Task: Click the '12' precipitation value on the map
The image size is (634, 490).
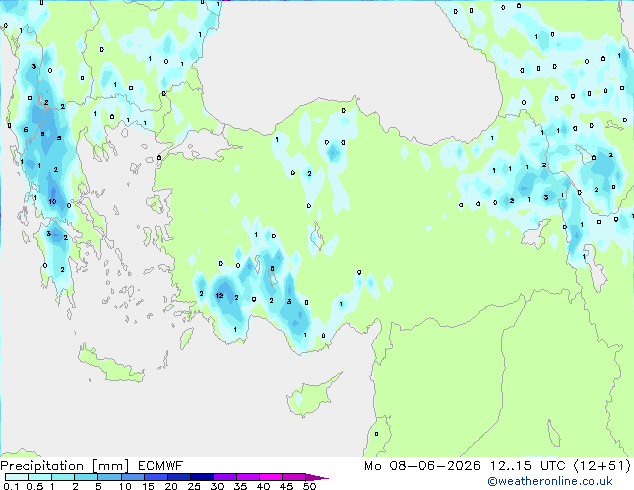Action: [x=220, y=296]
